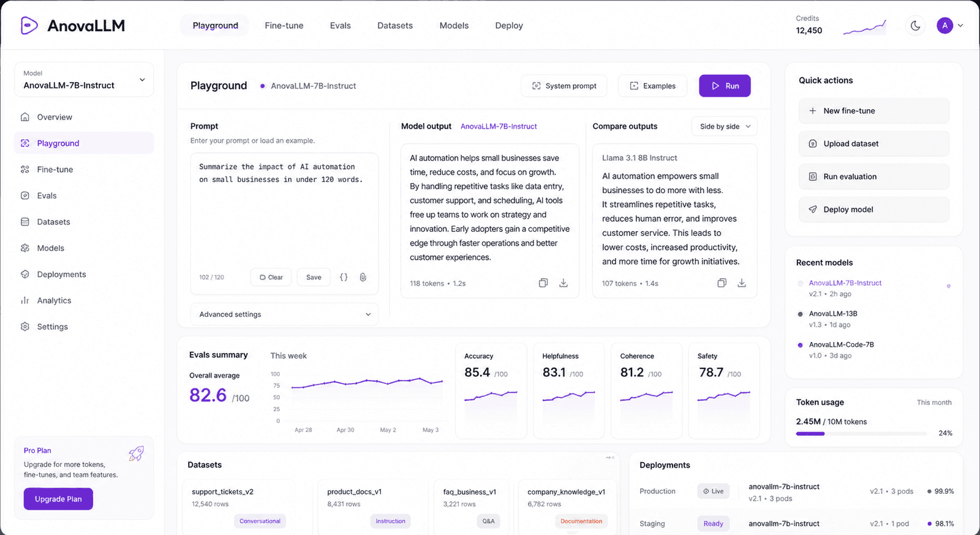Open Settings in the sidebar
Screen dimensions: 980x535
click(84, 327)
